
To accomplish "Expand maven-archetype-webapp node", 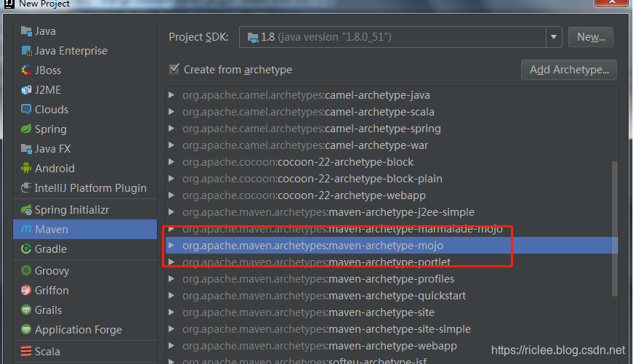I will pos(172,346).
